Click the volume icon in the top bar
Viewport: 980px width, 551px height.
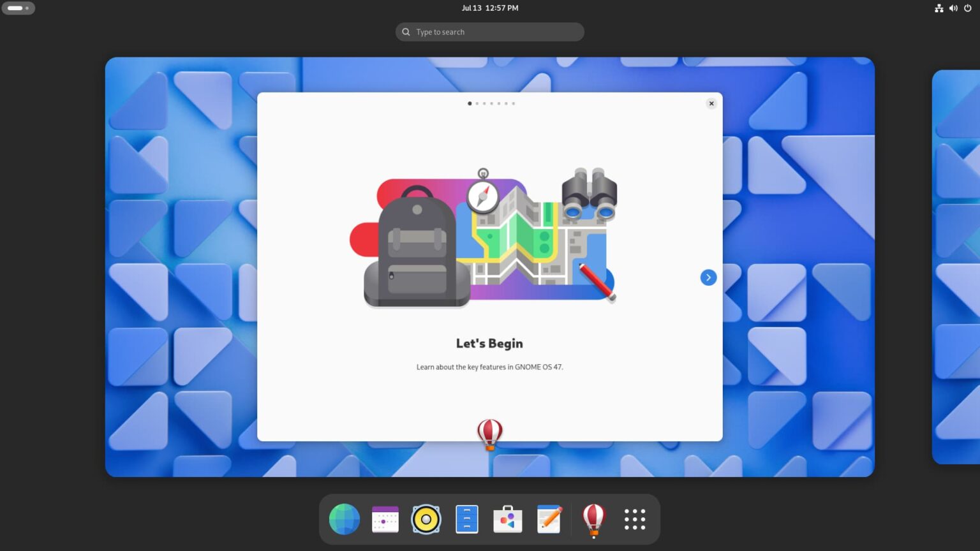(x=953, y=8)
